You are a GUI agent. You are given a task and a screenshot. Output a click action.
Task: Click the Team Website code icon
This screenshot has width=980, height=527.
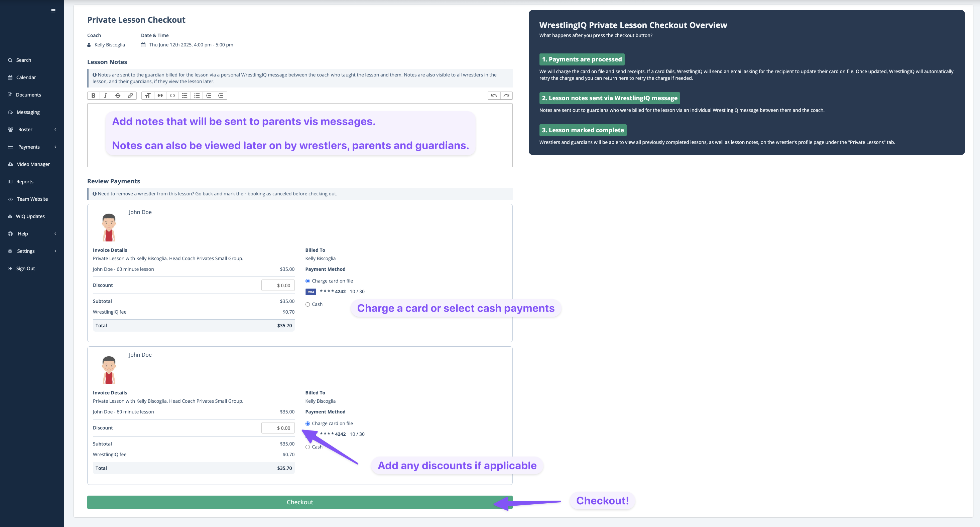pyautogui.click(x=10, y=199)
